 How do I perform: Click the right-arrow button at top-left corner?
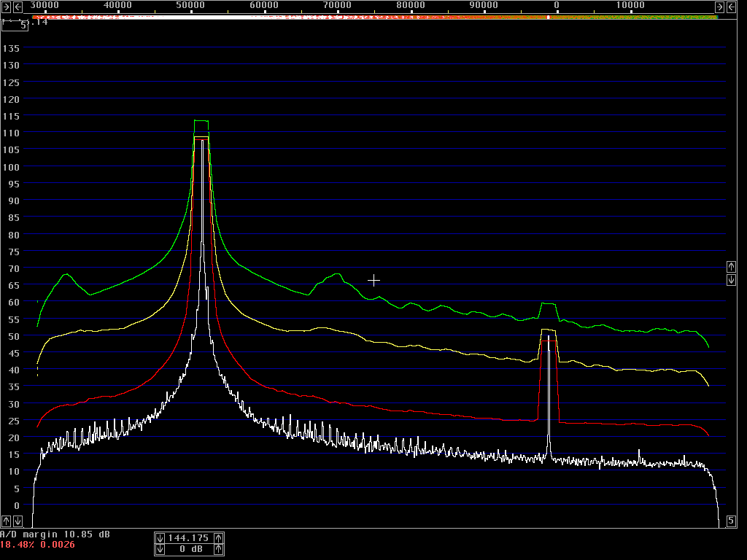[6, 7]
